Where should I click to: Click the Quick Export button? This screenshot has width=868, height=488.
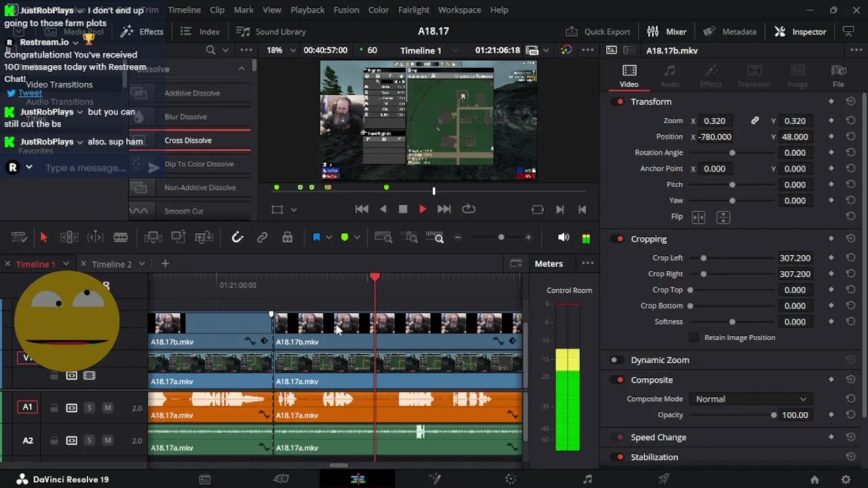[598, 32]
